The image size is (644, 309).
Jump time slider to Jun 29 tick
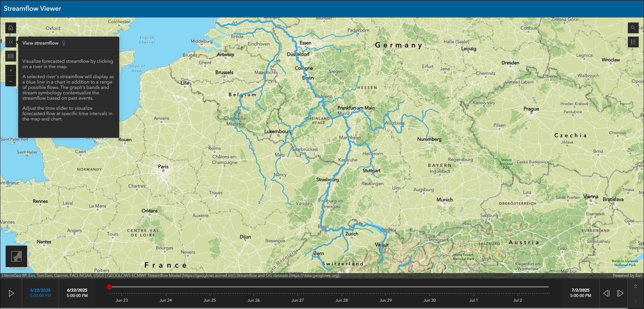point(386,300)
